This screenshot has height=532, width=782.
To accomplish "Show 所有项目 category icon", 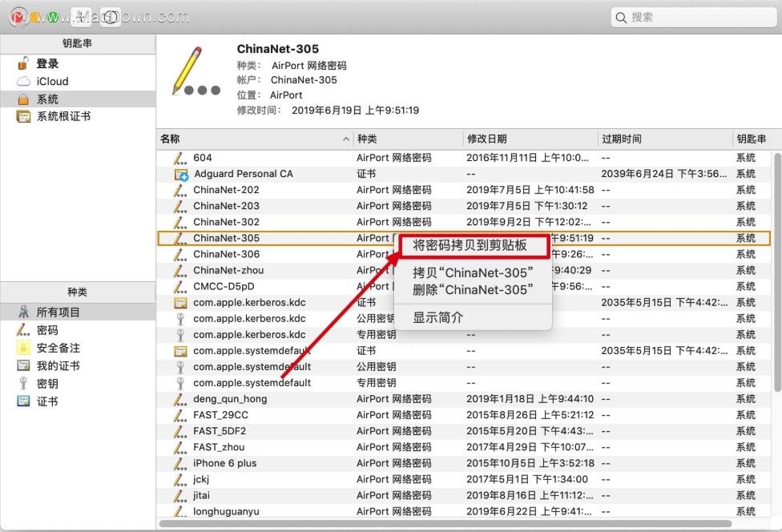I will coord(23,312).
